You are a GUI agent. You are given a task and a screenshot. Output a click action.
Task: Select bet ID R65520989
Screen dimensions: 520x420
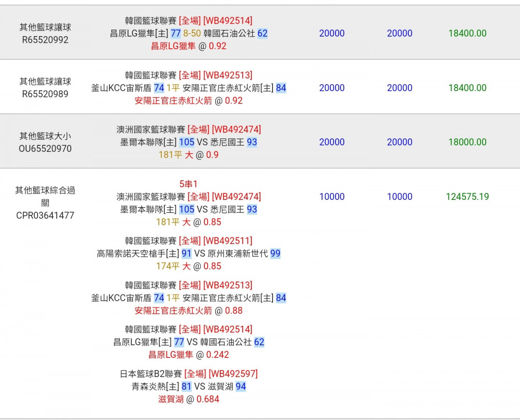[45, 94]
